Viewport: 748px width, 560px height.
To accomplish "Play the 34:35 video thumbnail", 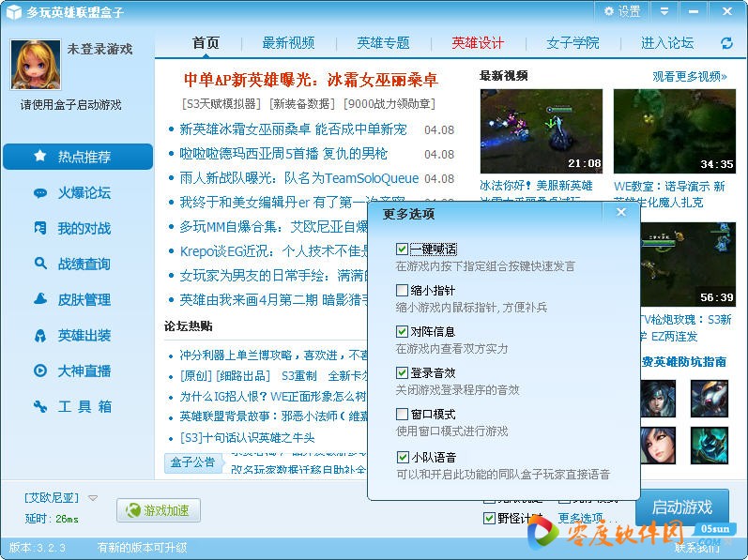I will point(674,131).
